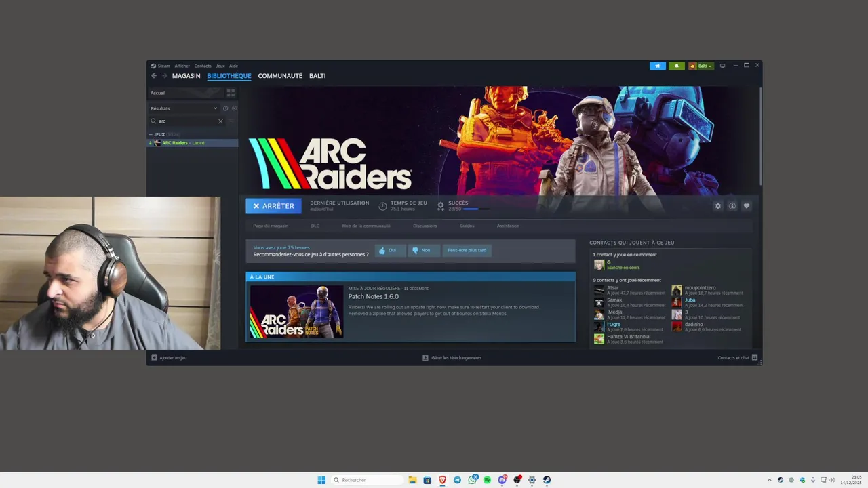
Task: Go forward with the Steam forward arrow
Action: coord(164,76)
